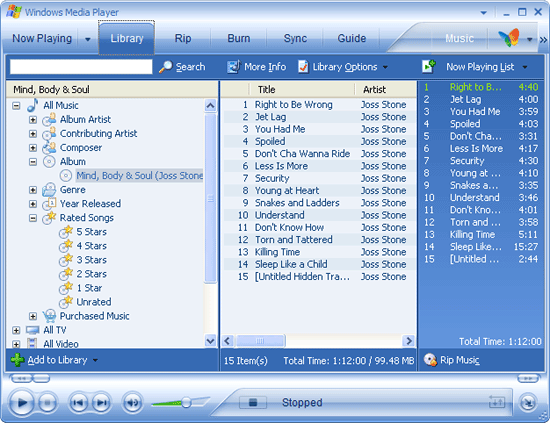The height and width of the screenshot is (423, 550).
Task: Click the Add to Library plus icon
Action: [18, 360]
